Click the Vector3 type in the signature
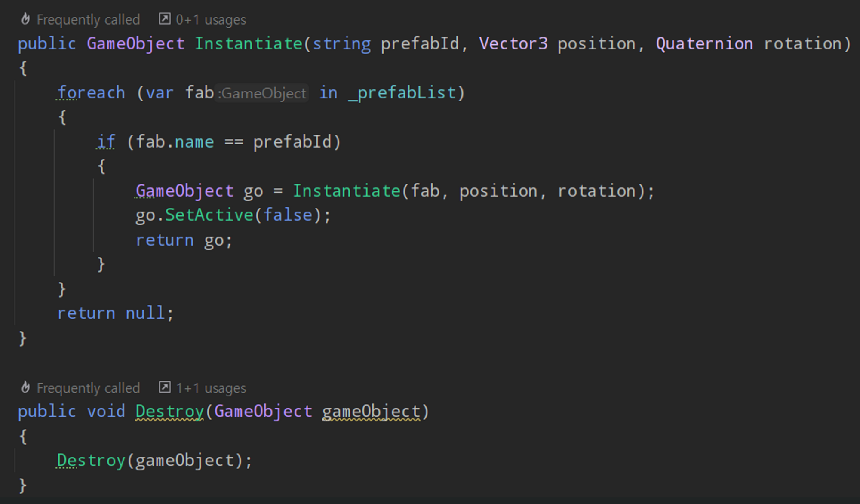This screenshot has width=860, height=504. click(513, 44)
